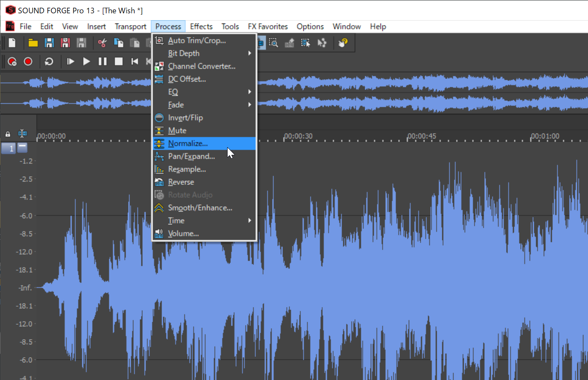Open the Edit menu
Screen dimensions: 588x380
pos(47,27)
